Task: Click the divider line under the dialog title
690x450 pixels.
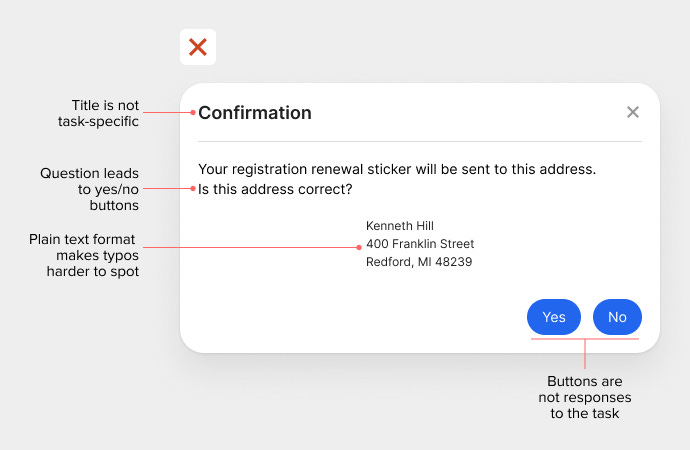Action: 420,142
